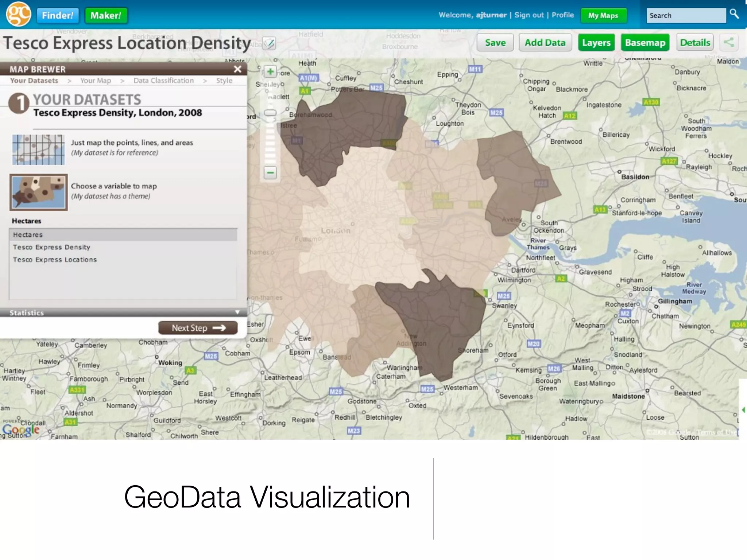
Task: Expand the Statistics section arrow
Action: [x=237, y=312]
